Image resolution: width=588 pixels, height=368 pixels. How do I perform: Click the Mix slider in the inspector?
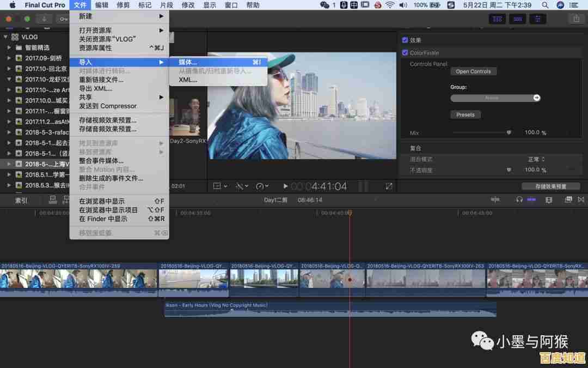point(509,132)
